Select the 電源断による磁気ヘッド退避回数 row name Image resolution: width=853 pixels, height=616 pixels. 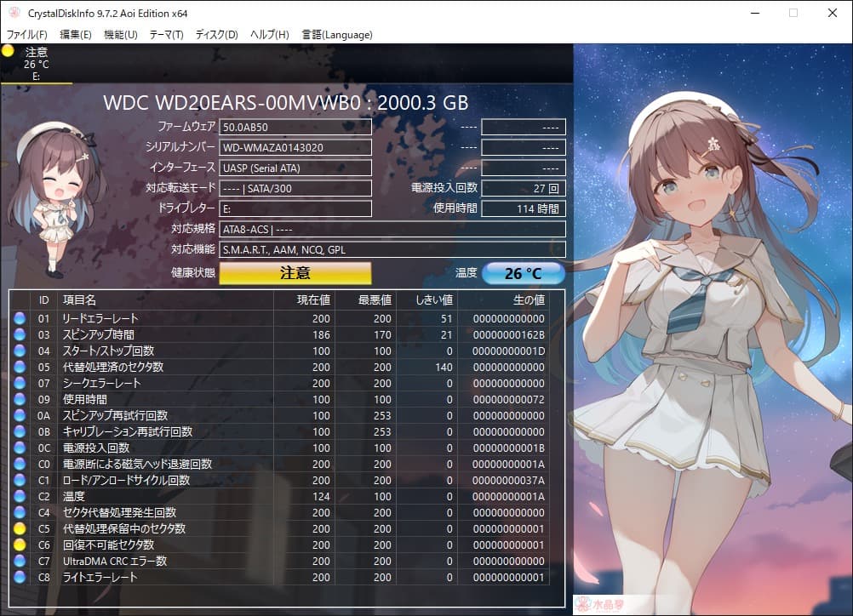pos(138,464)
